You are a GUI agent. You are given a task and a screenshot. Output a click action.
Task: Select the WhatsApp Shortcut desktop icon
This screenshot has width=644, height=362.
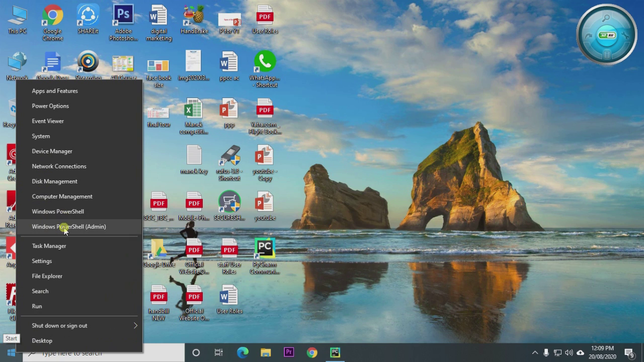265,69
